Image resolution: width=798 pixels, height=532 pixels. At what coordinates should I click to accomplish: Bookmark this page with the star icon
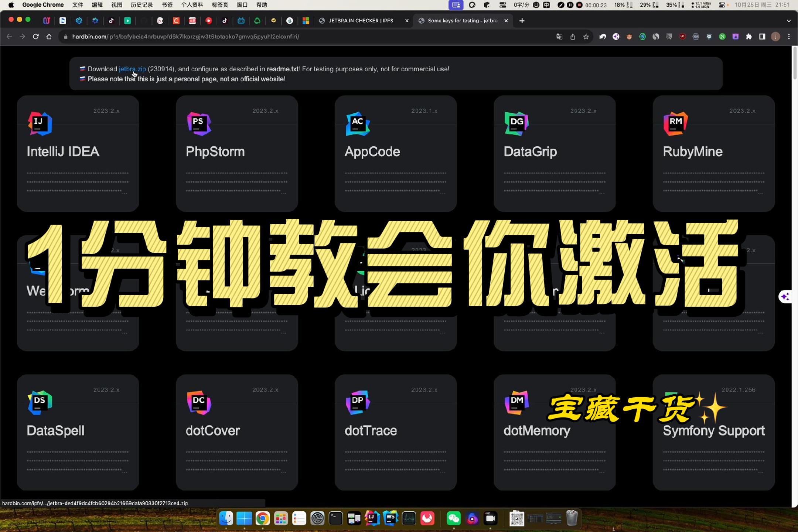pyautogui.click(x=586, y=37)
